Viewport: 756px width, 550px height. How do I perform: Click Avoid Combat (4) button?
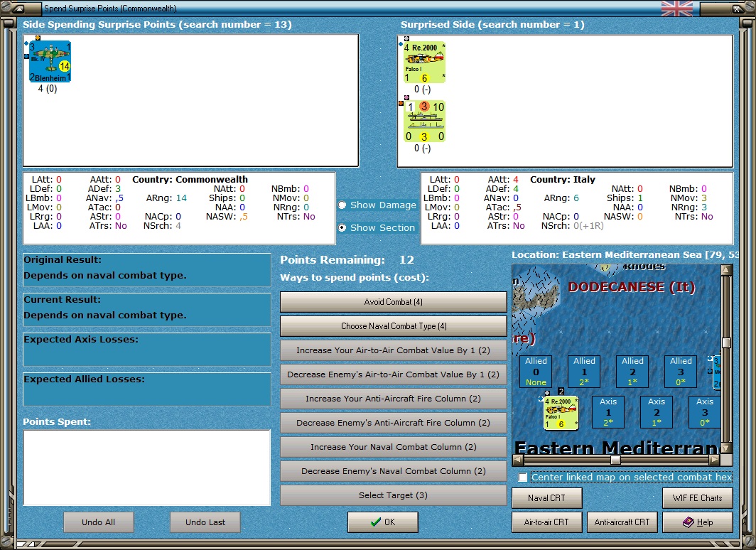(x=393, y=302)
